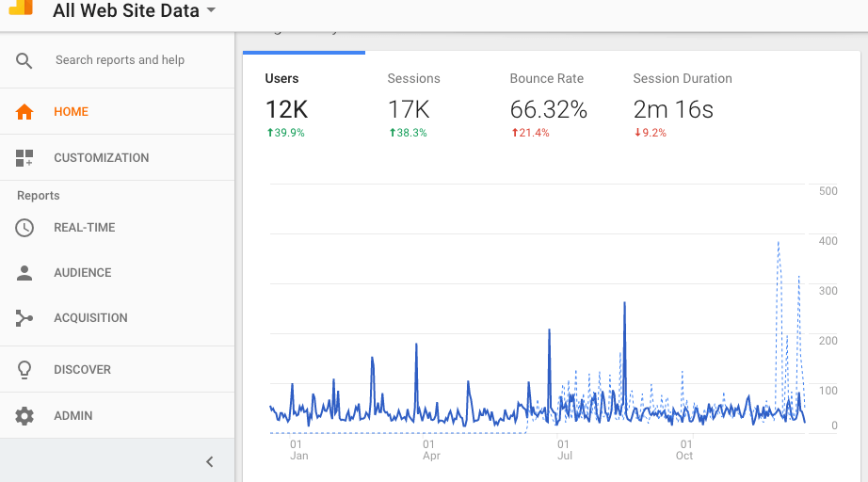This screenshot has height=482, width=868.
Task: Click the 2m 16s duration value
Action: pyautogui.click(x=673, y=109)
